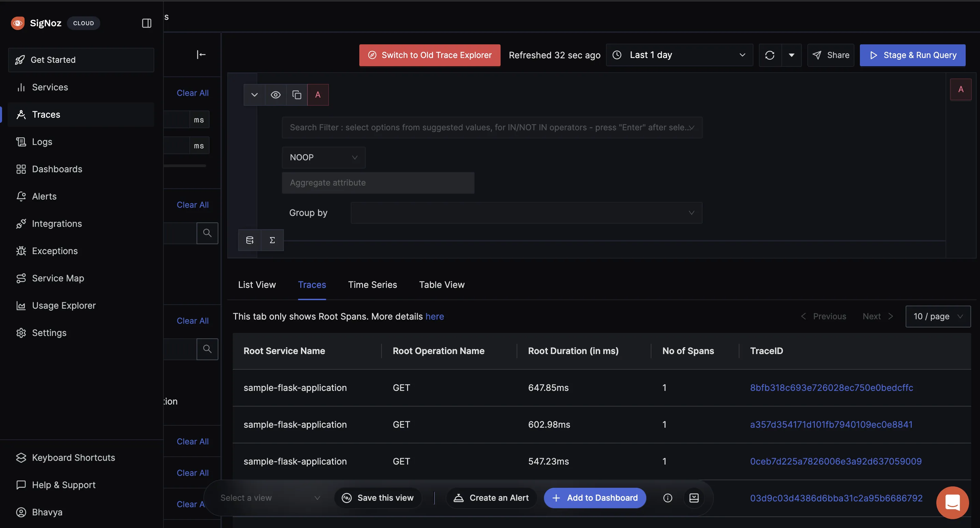Click the SigNoz logo icon
This screenshot has height=528, width=980.
17,23
